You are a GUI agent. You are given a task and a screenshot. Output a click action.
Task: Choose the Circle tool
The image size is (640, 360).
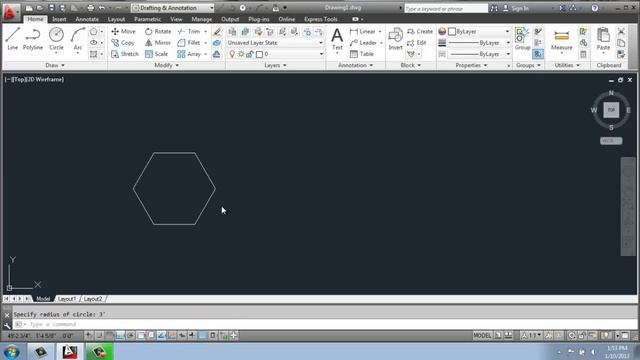56,39
